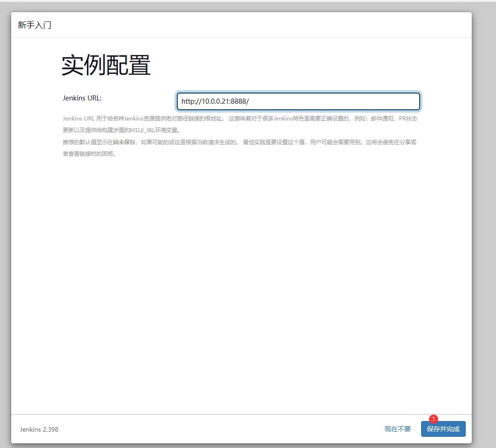The width and height of the screenshot is (496, 448).
Task: Select the 实例配置 heading text
Action: (106, 65)
